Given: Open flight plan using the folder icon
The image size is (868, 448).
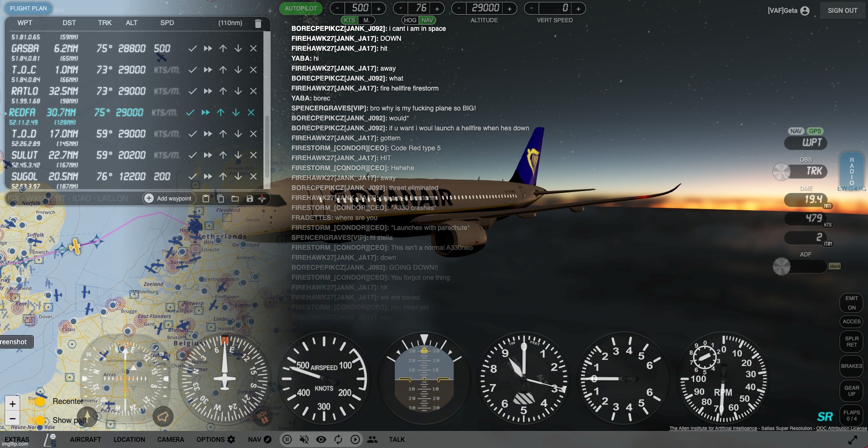Looking at the screenshot, I should 235,199.
